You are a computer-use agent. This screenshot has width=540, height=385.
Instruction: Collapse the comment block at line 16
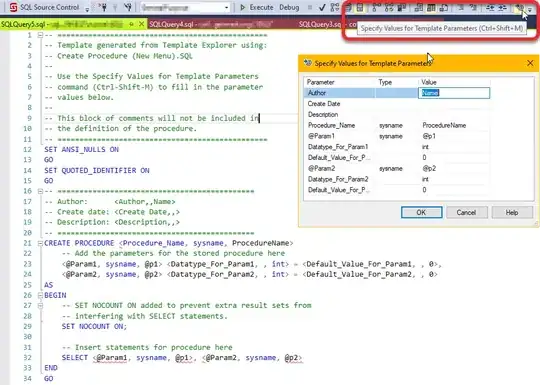point(40,191)
